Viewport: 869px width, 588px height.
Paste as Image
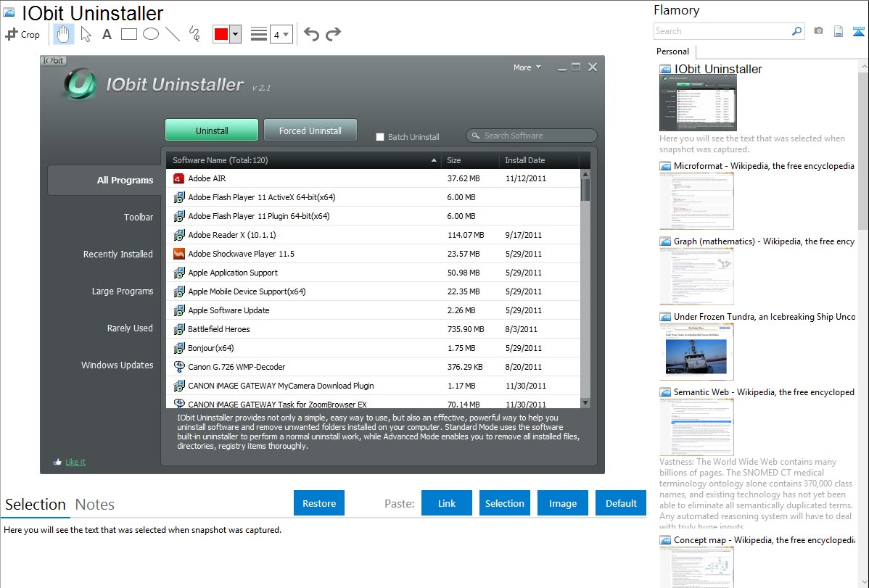pyautogui.click(x=563, y=503)
